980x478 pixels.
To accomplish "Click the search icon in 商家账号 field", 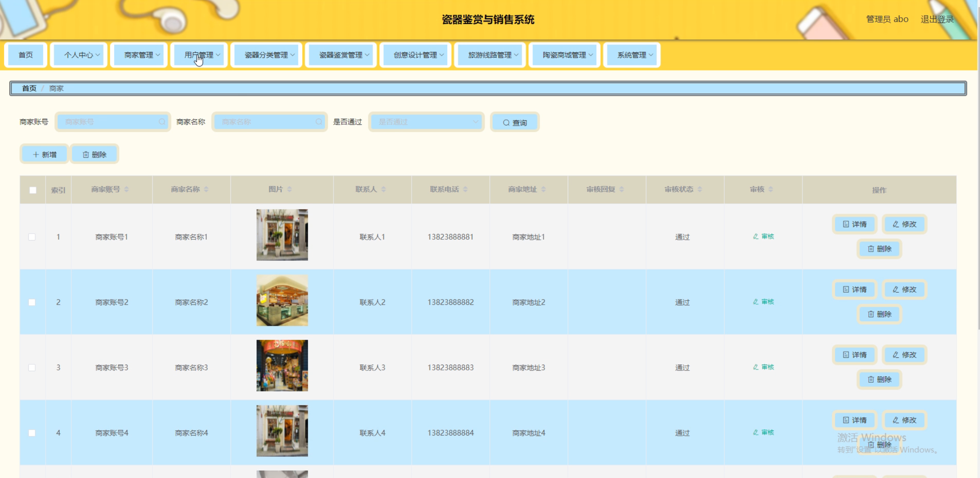I will click(162, 122).
